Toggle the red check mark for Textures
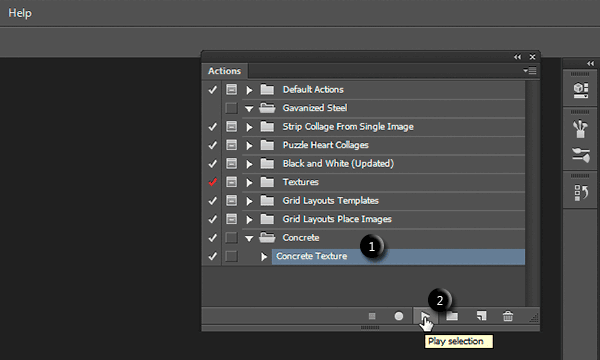Image resolution: width=600 pixels, height=360 pixels. click(212, 182)
